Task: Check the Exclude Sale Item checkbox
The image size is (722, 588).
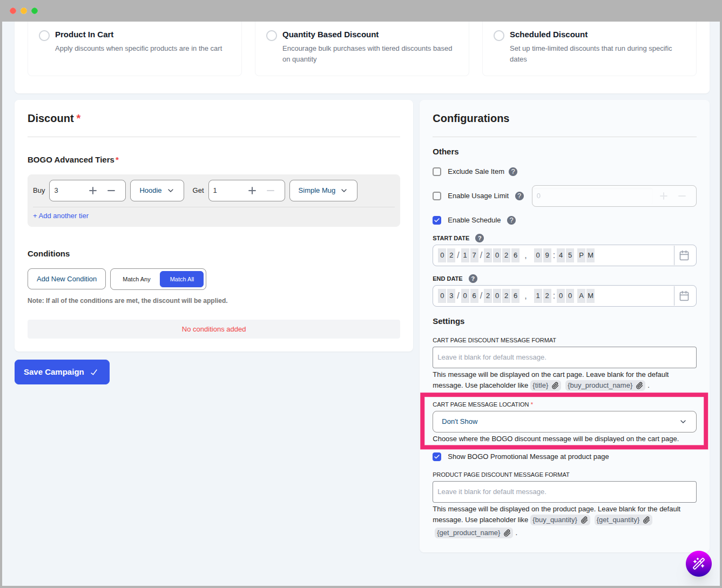Action: click(x=437, y=172)
